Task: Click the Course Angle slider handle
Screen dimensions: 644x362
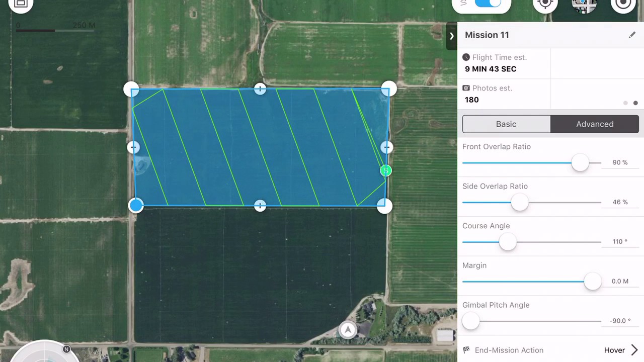Action: [x=508, y=242]
